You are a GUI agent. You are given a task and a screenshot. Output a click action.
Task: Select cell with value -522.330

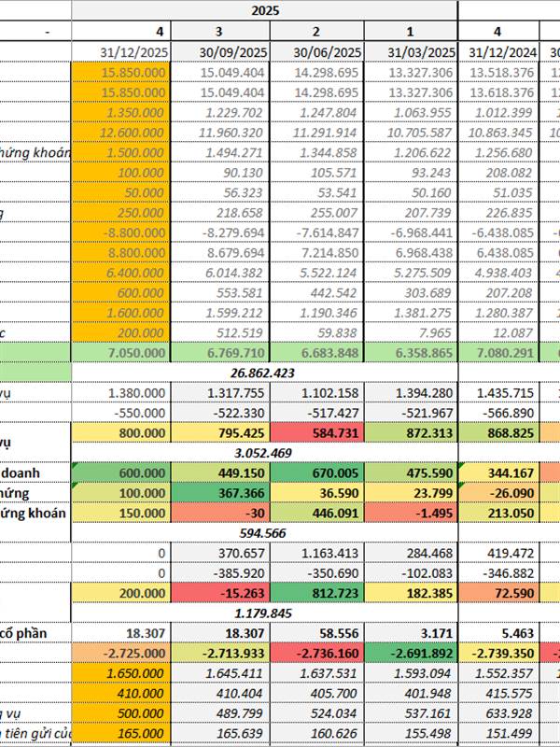[x=220, y=413]
